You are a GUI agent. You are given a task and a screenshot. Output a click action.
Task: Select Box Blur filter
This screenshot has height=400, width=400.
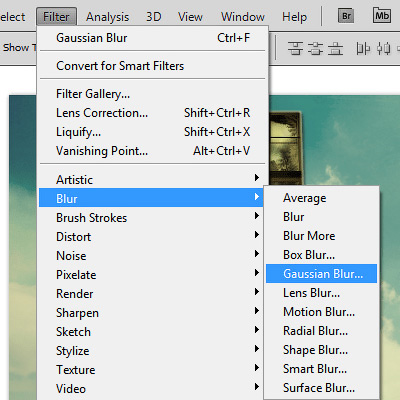point(321,255)
